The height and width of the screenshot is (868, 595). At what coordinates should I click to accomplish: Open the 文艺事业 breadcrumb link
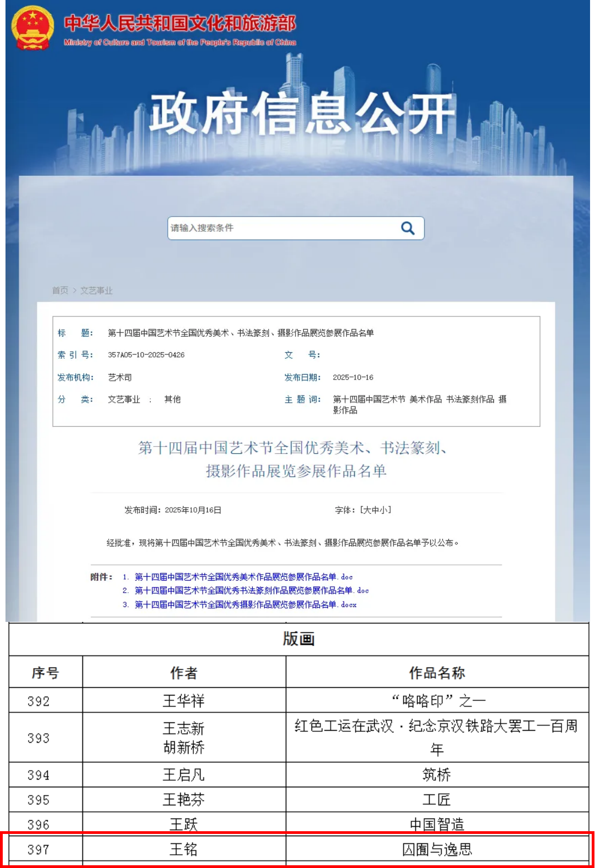pyautogui.click(x=96, y=291)
